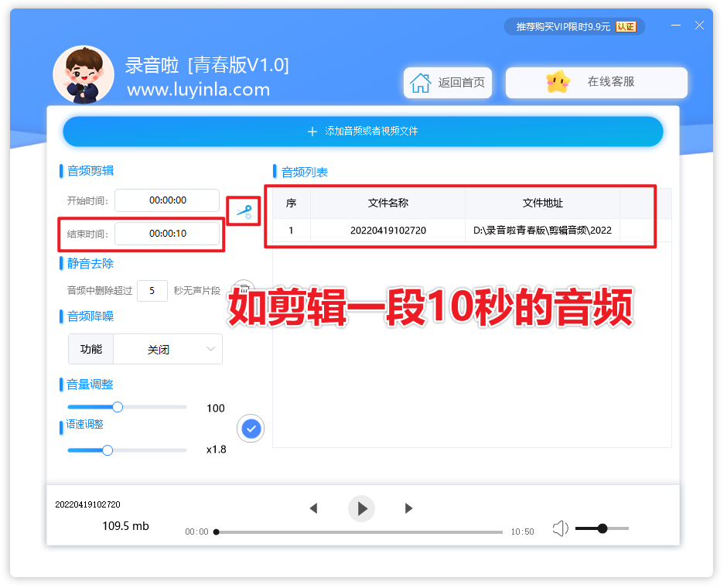727x588 pixels.
Task: Click the 文件地址 column header
Action: 542,203
